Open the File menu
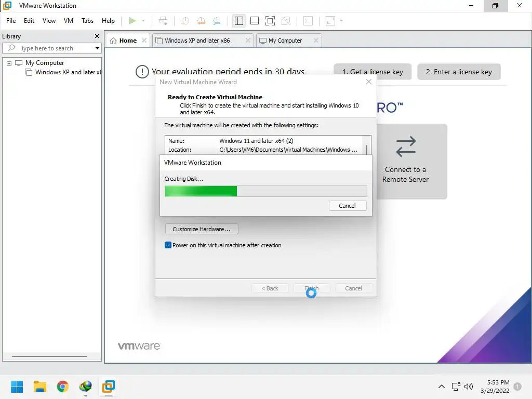532x399 pixels. (11, 21)
